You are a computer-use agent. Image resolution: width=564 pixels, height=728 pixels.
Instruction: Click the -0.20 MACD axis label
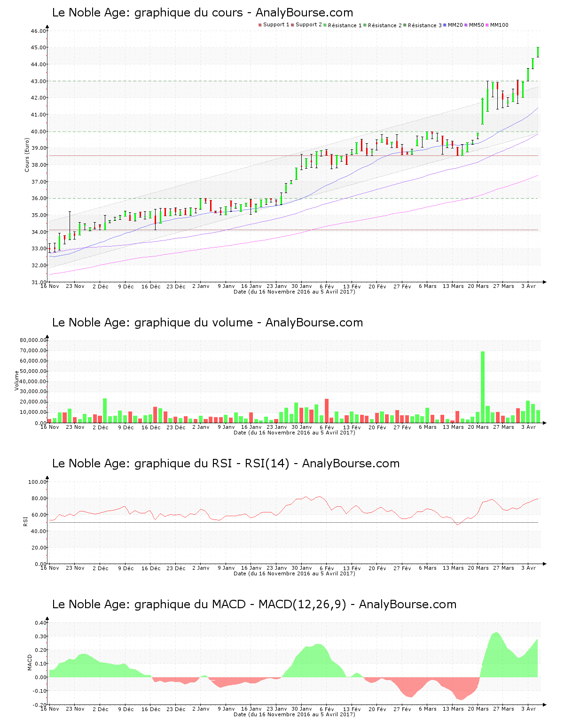[x=40, y=705]
